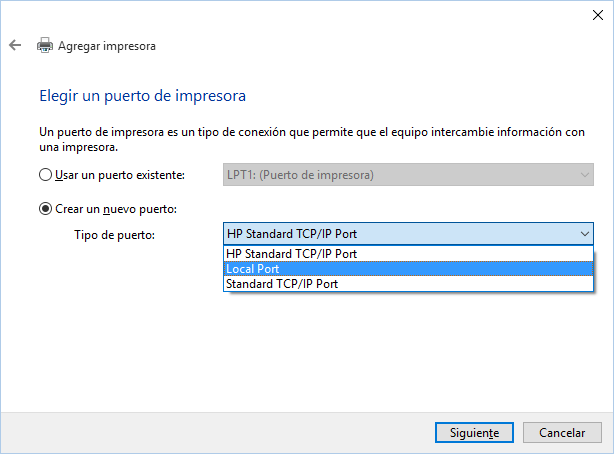Collapse the 'Tipo de puerto' combo box
Viewport: 614px width, 454px height.
point(408,234)
